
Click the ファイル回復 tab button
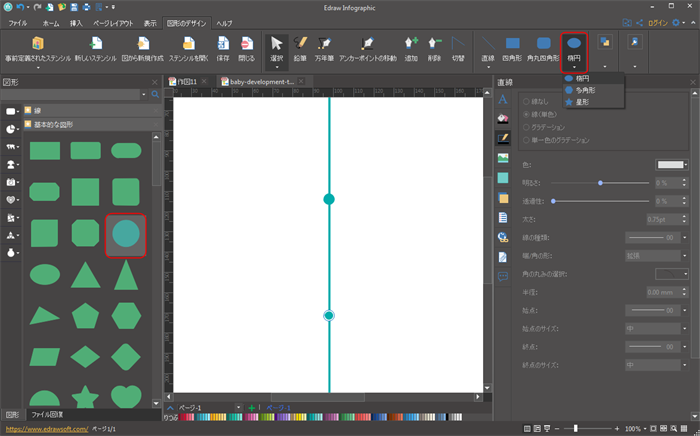[47, 414]
